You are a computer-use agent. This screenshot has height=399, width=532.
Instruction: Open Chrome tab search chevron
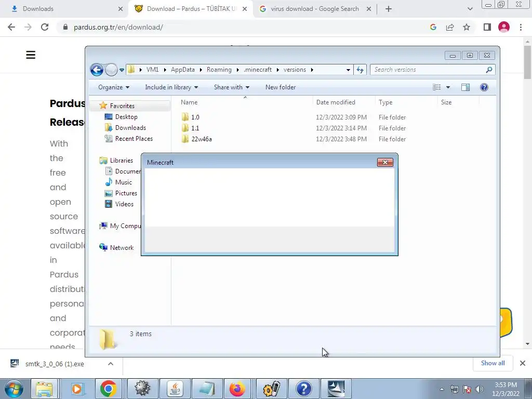click(x=470, y=9)
